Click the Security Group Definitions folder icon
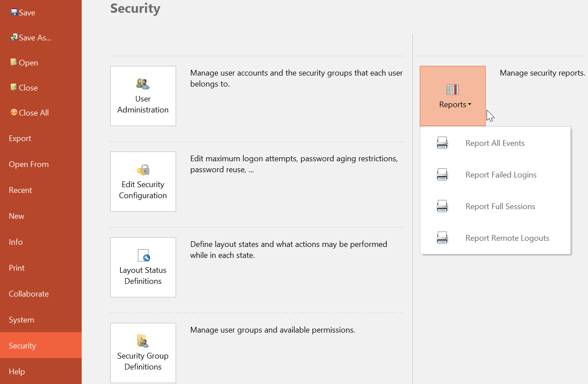Viewport: 588px width, 384px height. 143,341
